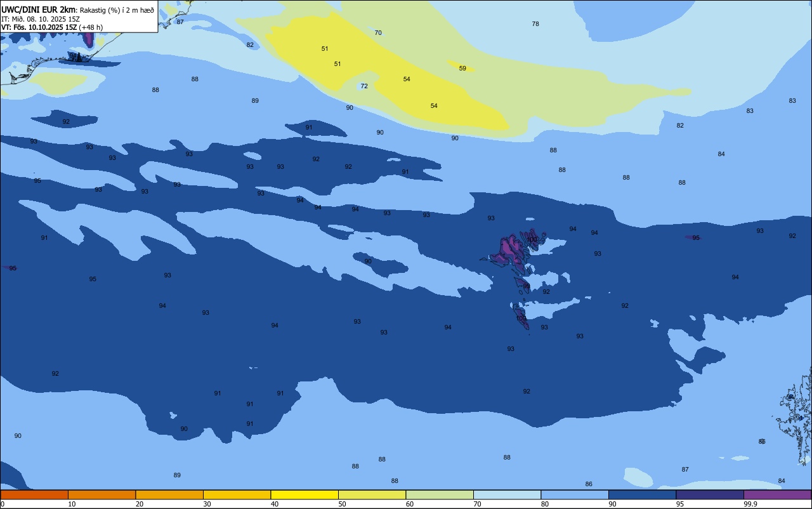Click the map value '59'
Viewport: 812px width, 509px height.
click(x=462, y=68)
